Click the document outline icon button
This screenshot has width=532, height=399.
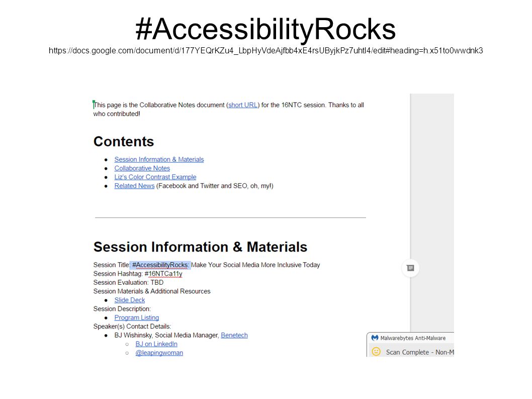(410, 268)
